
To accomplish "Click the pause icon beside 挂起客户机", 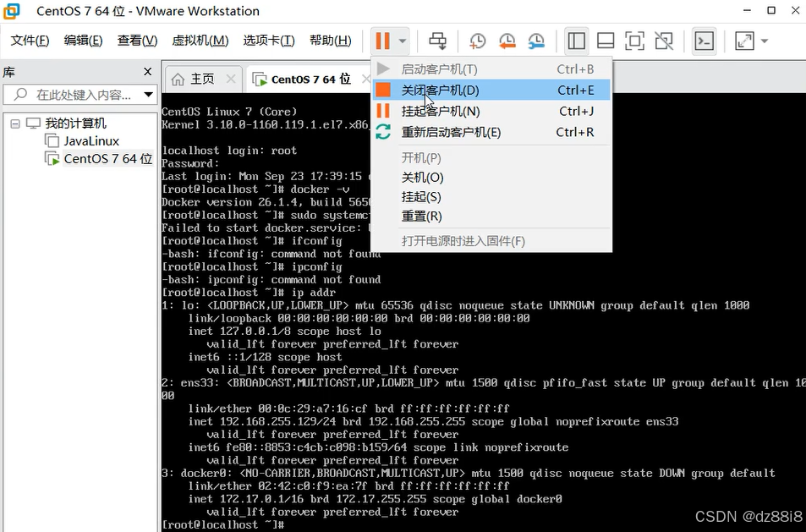I will [x=383, y=111].
